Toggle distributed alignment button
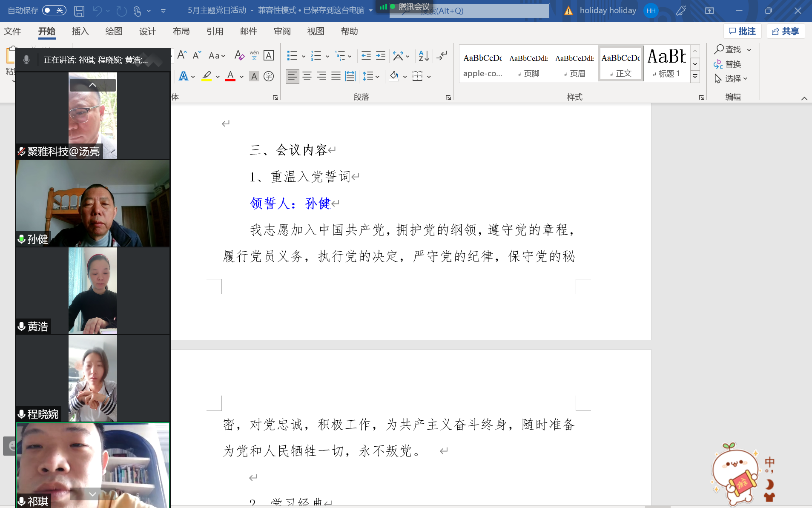 [x=350, y=76]
